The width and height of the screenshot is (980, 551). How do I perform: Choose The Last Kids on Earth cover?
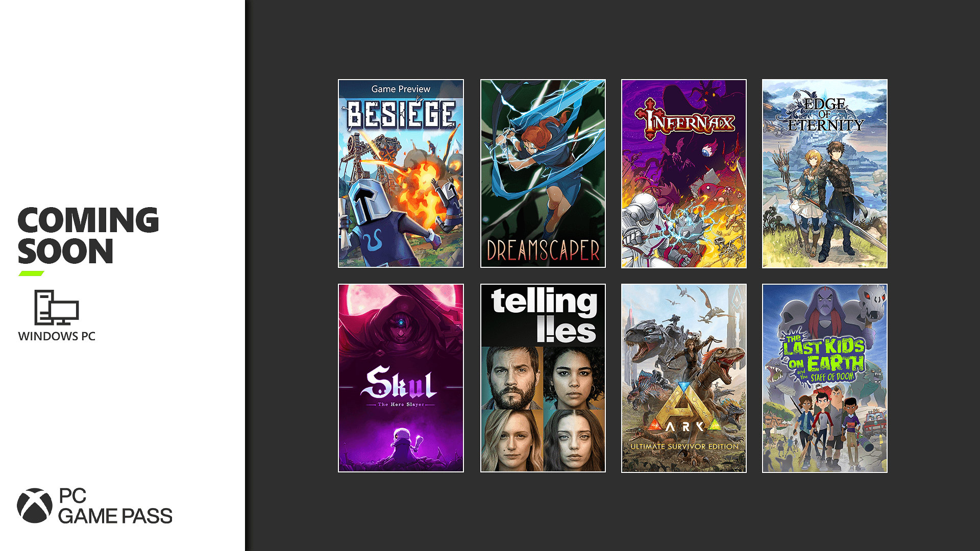click(x=825, y=378)
